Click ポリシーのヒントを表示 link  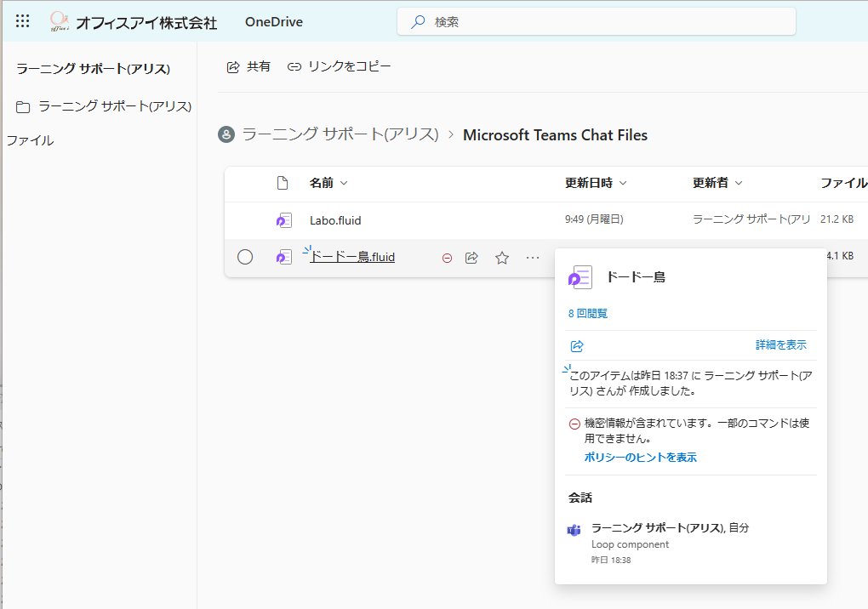click(641, 458)
